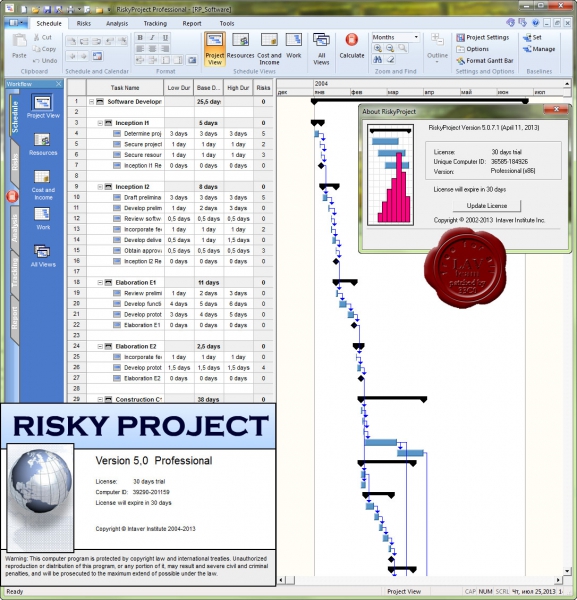Screen dimensions: 577x600
Task: Click the Risks column header
Action: click(x=263, y=88)
